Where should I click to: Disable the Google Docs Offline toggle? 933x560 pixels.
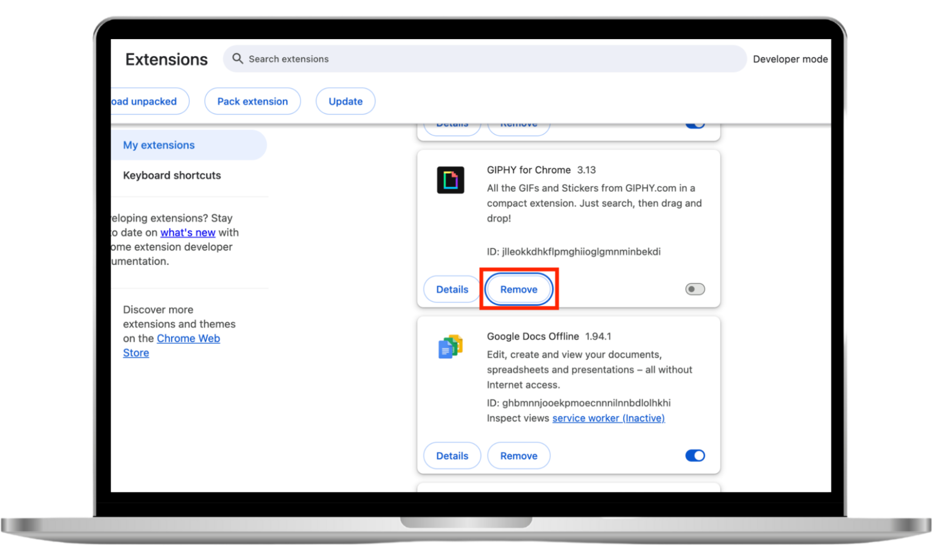point(694,455)
